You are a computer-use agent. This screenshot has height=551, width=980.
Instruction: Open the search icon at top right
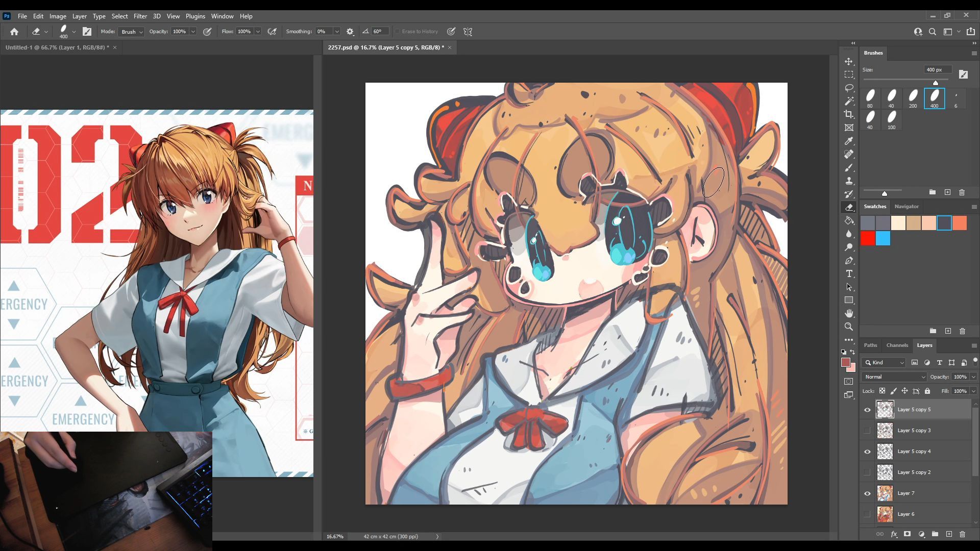tap(932, 32)
